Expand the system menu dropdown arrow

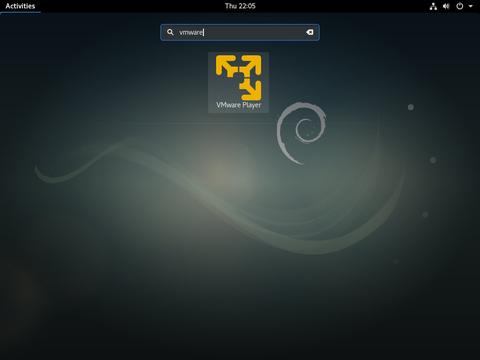click(470, 6)
